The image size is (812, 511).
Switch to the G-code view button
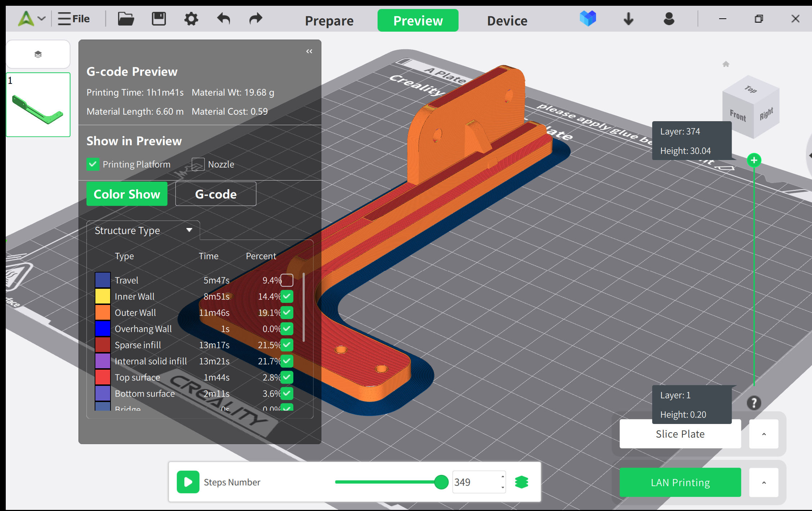[x=216, y=194]
